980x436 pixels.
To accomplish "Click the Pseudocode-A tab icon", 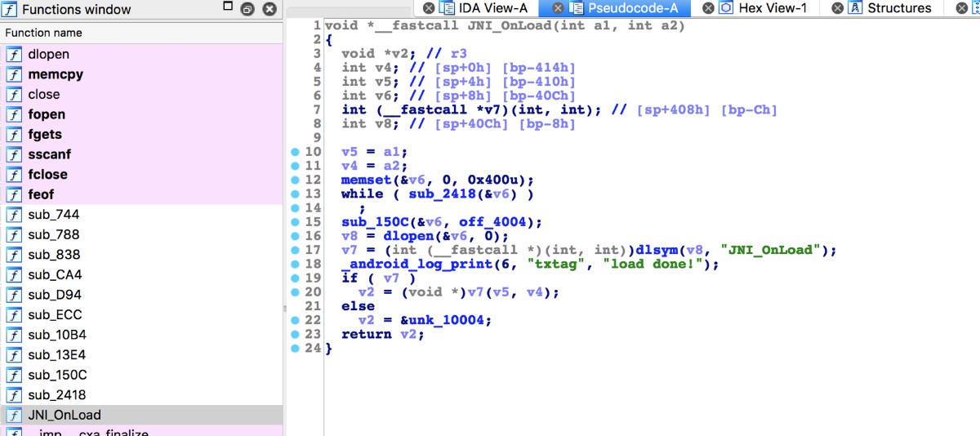I will [577, 8].
